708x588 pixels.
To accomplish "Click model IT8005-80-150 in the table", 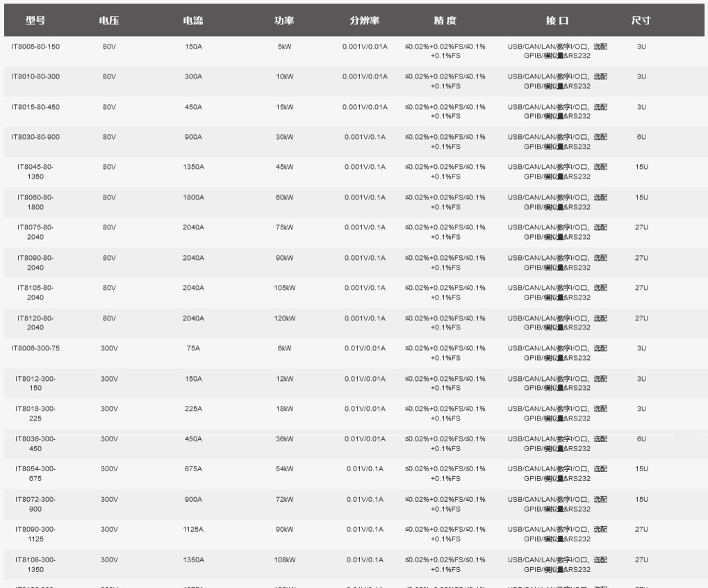I will coord(35,47).
